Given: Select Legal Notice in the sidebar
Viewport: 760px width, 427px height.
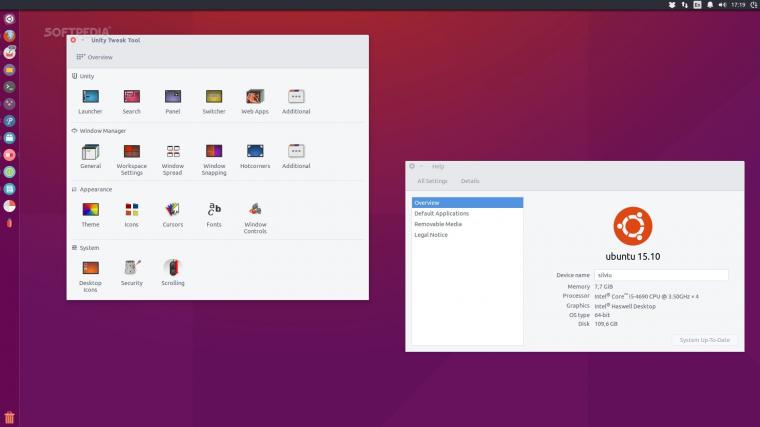Looking at the screenshot, I should pyautogui.click(x=467, y=235).
